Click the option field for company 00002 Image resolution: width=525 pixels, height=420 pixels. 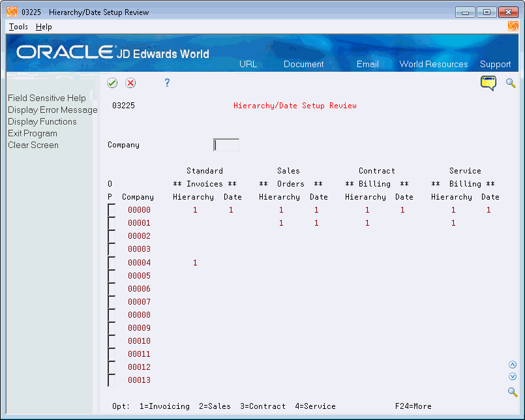point(112,236)
